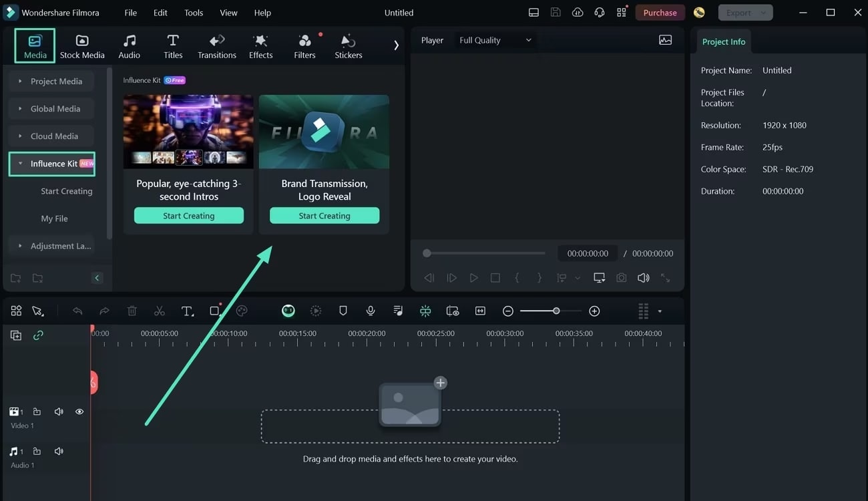The image size is (868, 501).
Task: Enter fullscreen preview with the expand icon
Action: [665, 278]
